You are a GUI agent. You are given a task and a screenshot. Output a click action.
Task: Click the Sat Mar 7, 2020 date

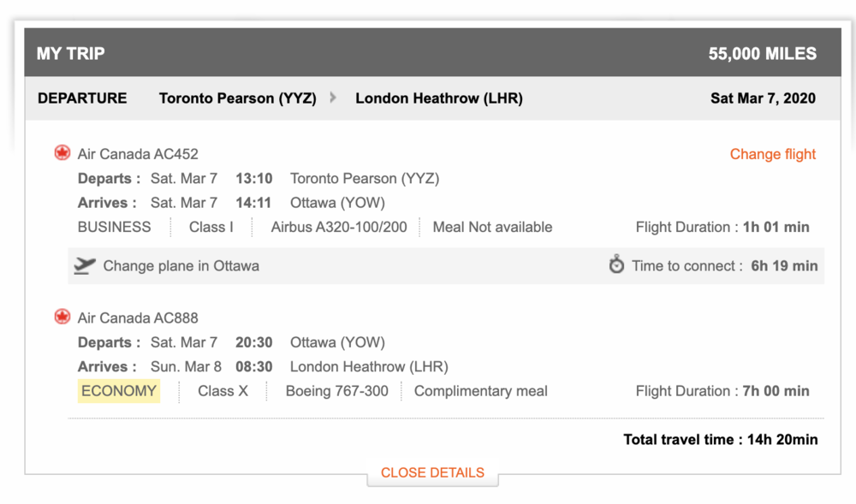pos(763,98)
